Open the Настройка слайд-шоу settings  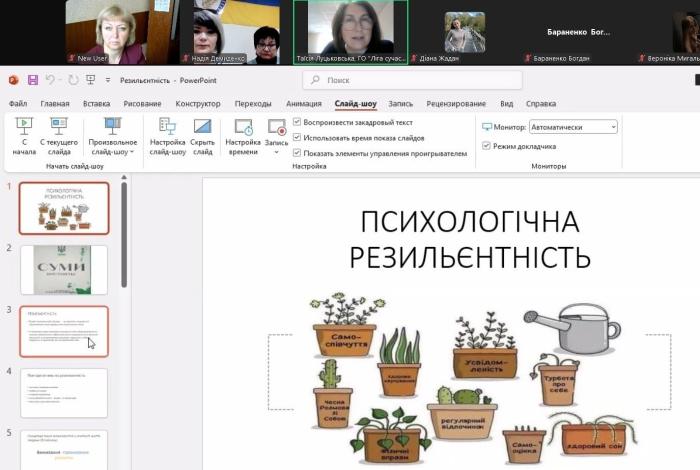coord(167,136)
